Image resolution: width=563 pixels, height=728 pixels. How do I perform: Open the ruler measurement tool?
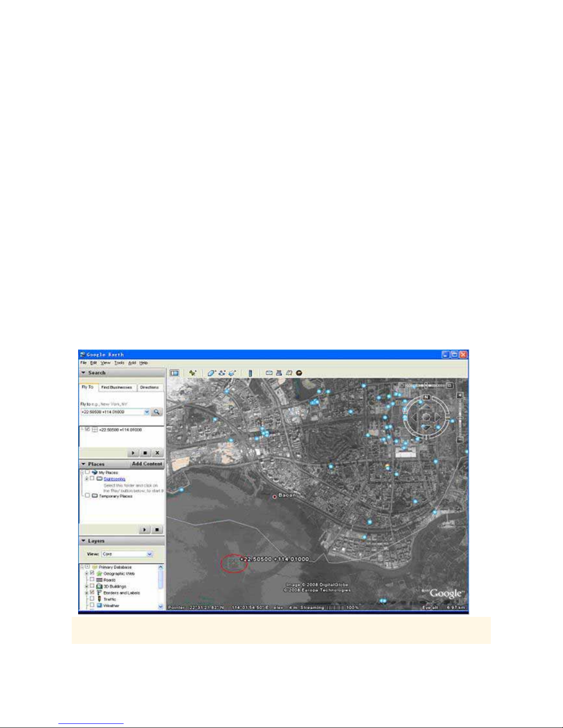(250, 373)
